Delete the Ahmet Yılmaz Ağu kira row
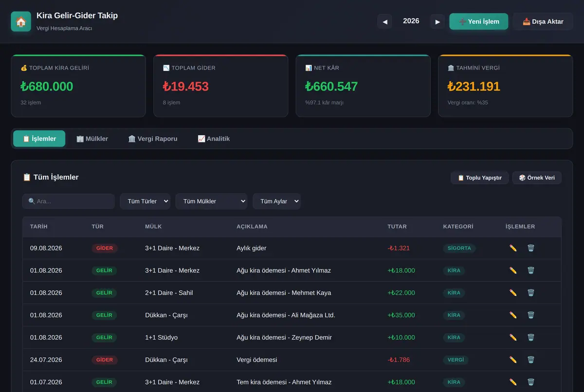 pyautogui.click(x=530, y=270)
